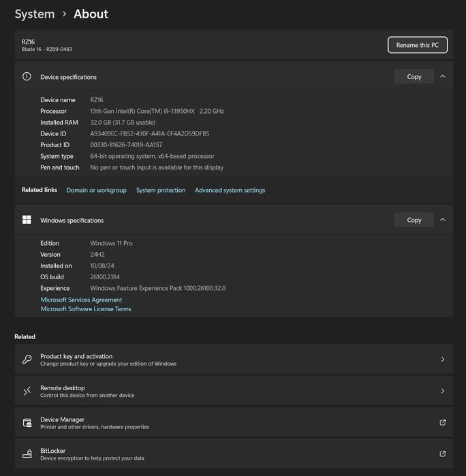
Task: Copy the Windows specifications
Action: tap(414, 220)
